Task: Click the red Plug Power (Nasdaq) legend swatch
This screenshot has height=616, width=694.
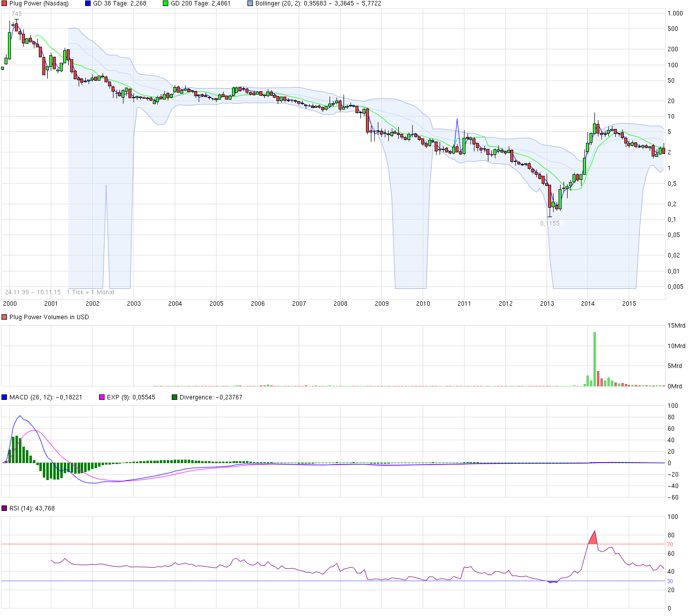Action: [4, 3]
